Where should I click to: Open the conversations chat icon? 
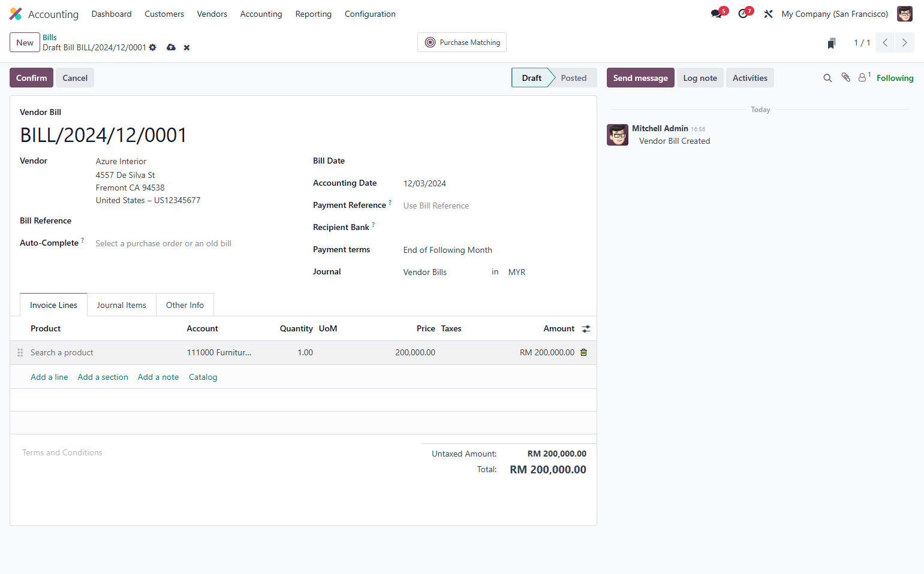coord(716,14)
